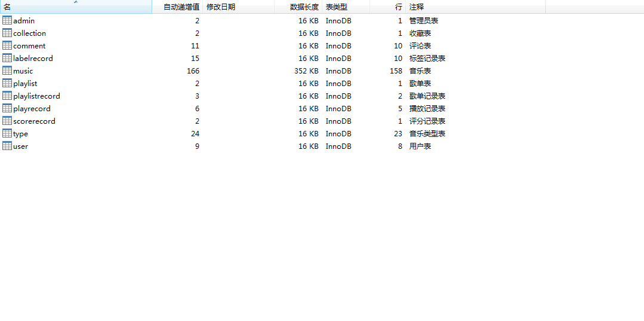Image resolution: width=644 pixels, height=321 pixels.
Task: Click the type table icon
Action: click(7, 133)
